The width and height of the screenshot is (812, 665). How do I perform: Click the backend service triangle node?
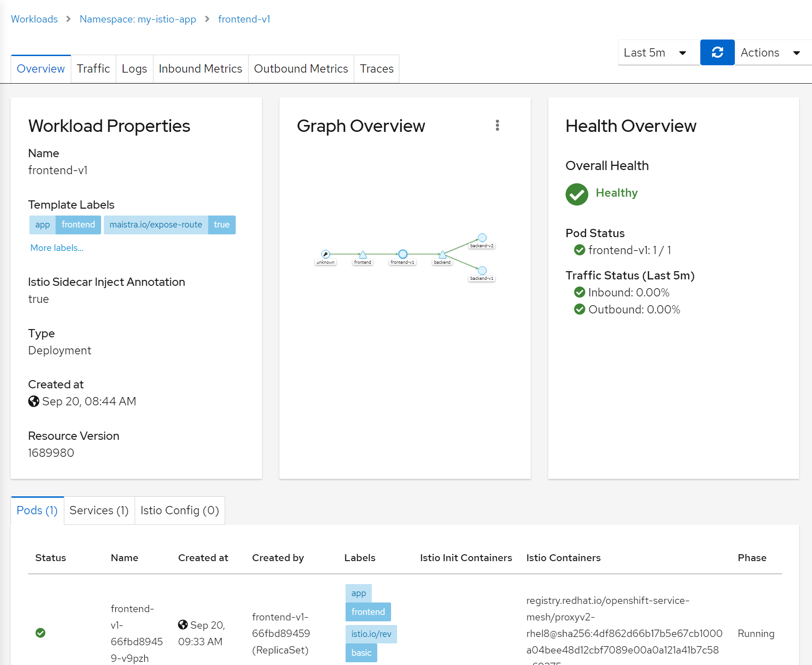[x=442, y=254]
